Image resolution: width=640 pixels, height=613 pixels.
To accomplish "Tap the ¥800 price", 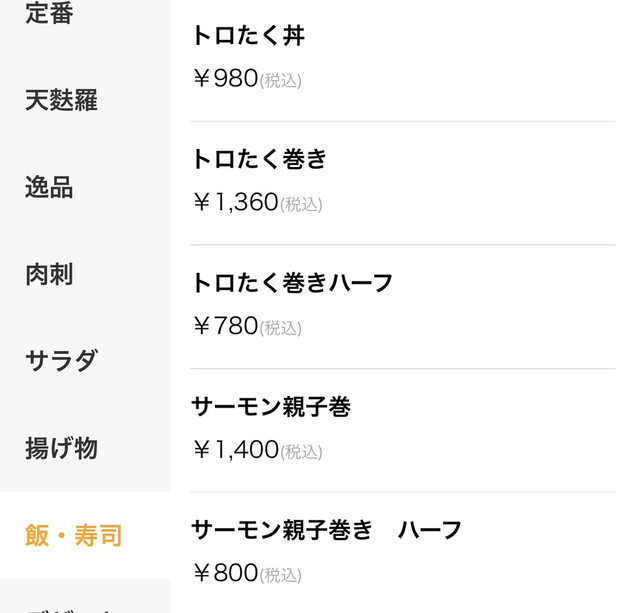I will pos(225,573).
